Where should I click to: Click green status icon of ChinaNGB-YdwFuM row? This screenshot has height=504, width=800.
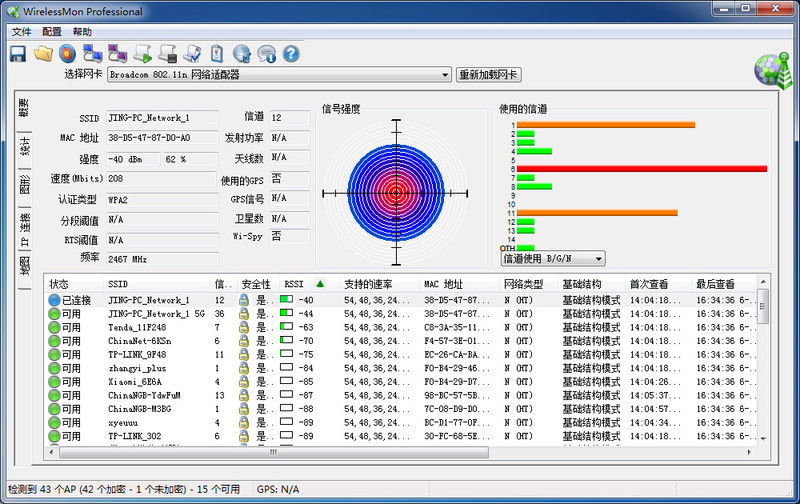pyautogui.click(x=54, y=395)
